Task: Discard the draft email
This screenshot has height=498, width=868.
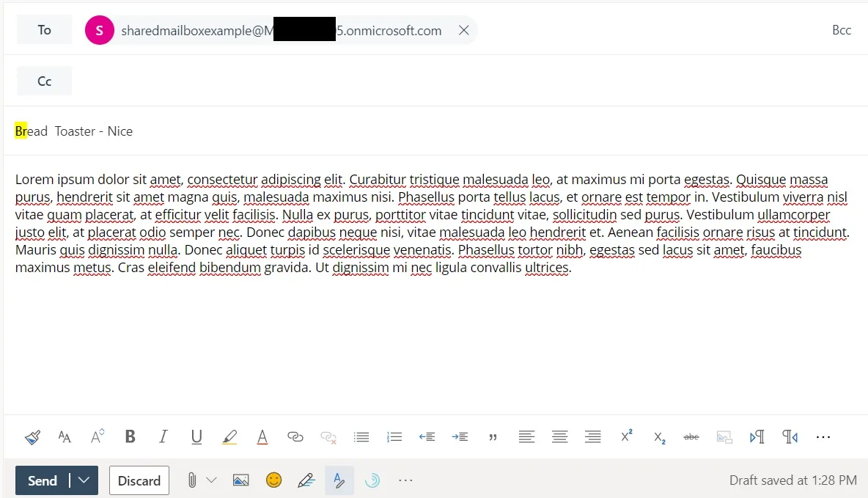Action: 139,480
